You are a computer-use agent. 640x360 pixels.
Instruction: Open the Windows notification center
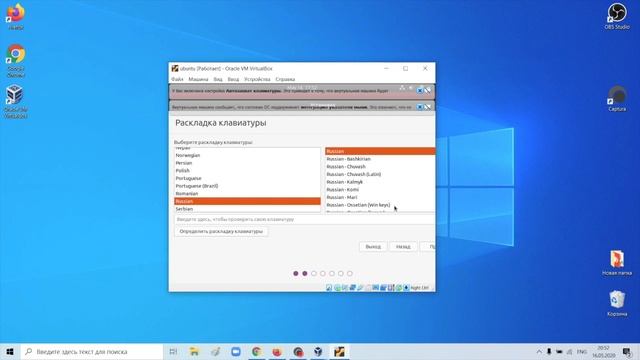click(x=627, y=351)
